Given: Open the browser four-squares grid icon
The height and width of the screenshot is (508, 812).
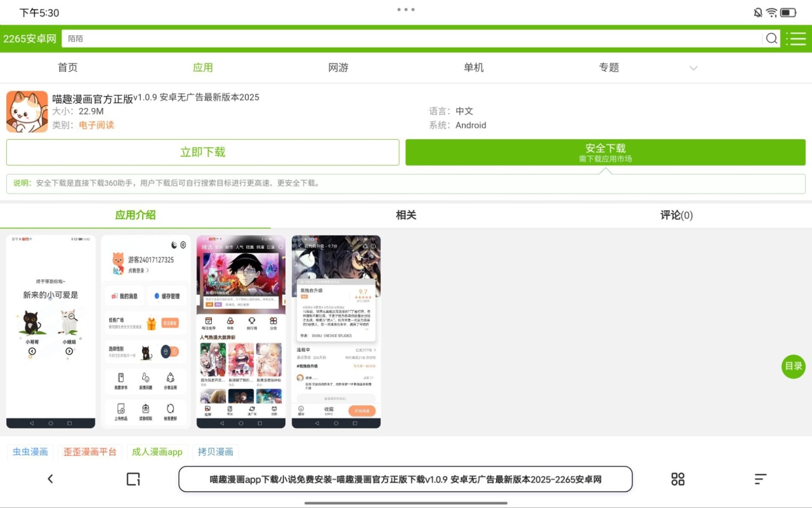Looking at the screenshot, I should (x=678, y=479).
